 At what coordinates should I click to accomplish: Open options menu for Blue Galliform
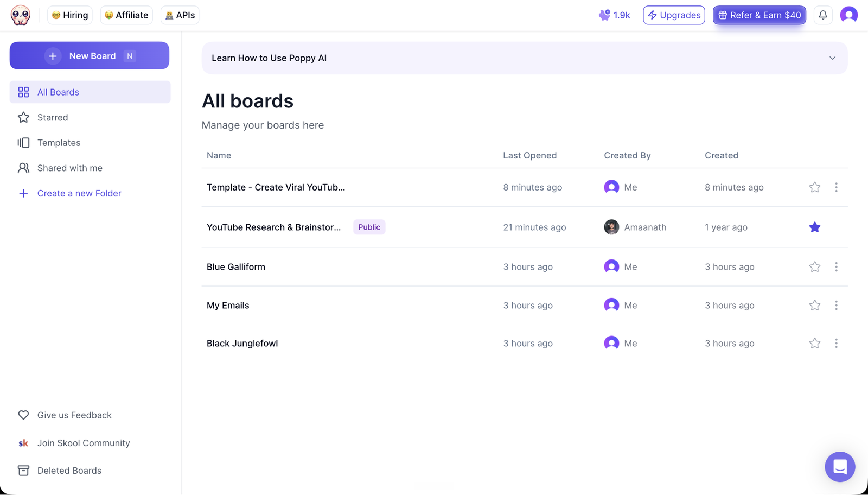coord(837,267)
